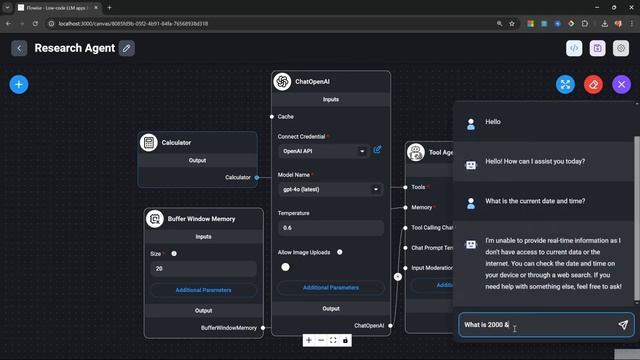Click the Buffer Window Memory node icon
Screen dimensions: 640x360
(x=155, y=219)
